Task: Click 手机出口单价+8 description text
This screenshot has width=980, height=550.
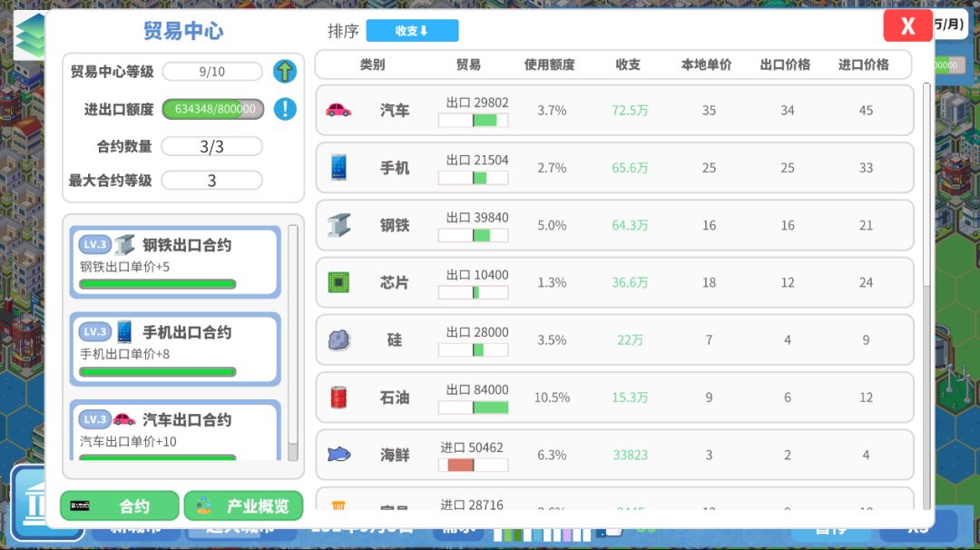Action: [x=124, y=354]
